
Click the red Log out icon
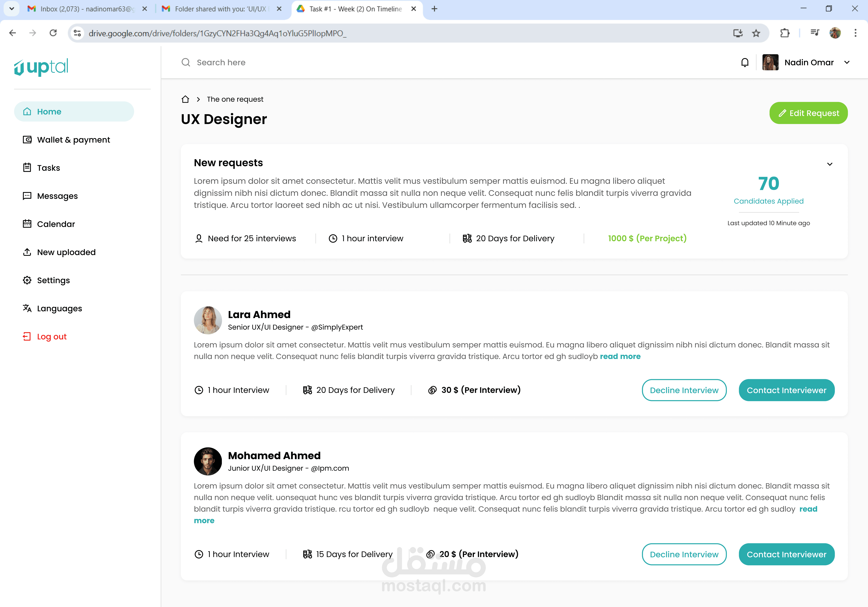[27, 336]
